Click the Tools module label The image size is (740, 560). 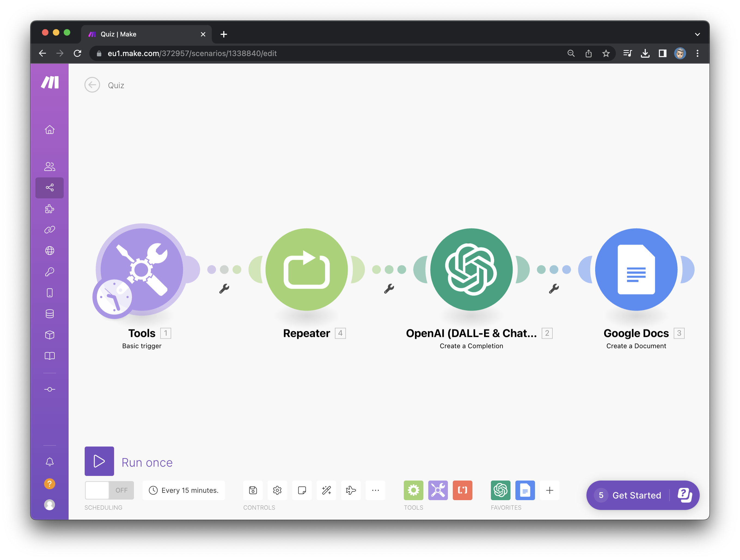click(142, 333)
